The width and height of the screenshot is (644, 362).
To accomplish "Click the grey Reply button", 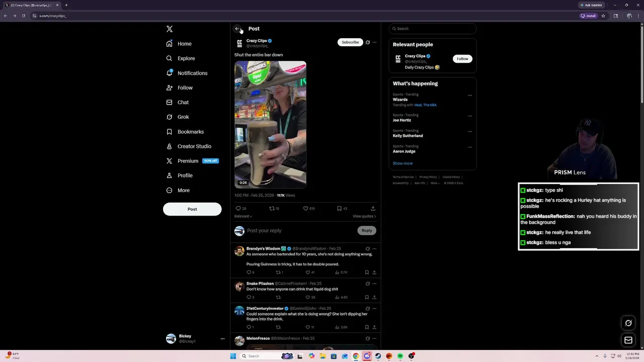I will coord(367,230).
